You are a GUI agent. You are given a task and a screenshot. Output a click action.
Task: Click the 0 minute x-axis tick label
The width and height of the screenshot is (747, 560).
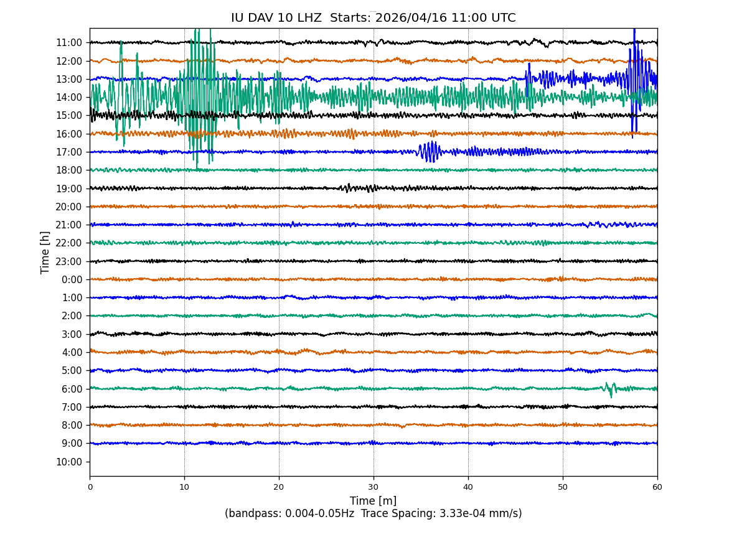[x=90, y=487]
